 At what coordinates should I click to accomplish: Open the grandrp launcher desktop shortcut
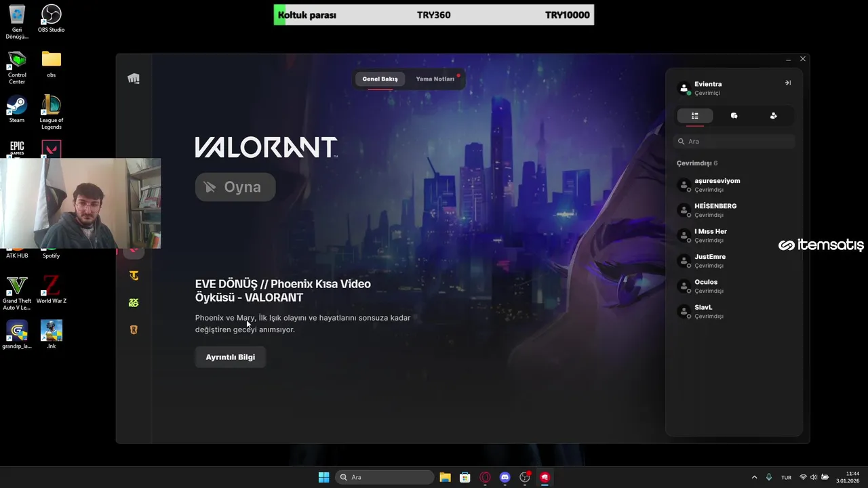click(17, 335)
